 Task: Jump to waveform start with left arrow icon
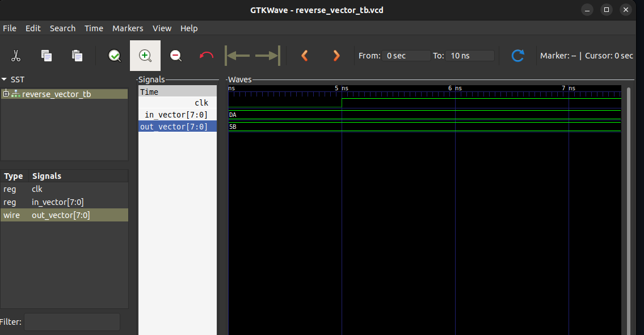(x=236, y=55)
